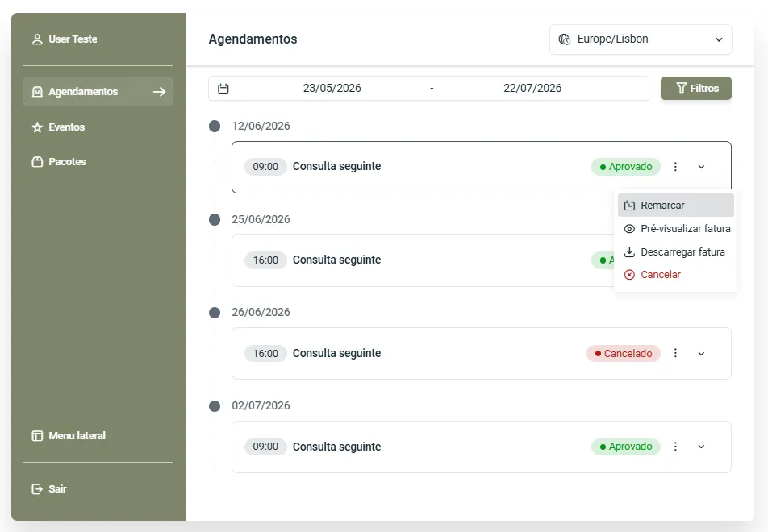Click 09:00 time on 02/07/2026 appointment

265,447
